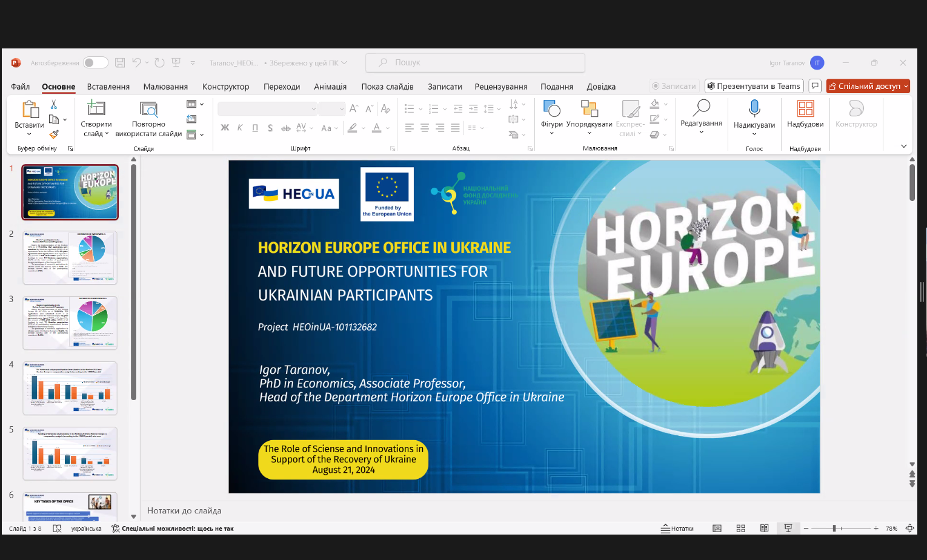Click Повторно використати слайди icon
Screen dimensions: 927x560
click(x=148, y=109)
